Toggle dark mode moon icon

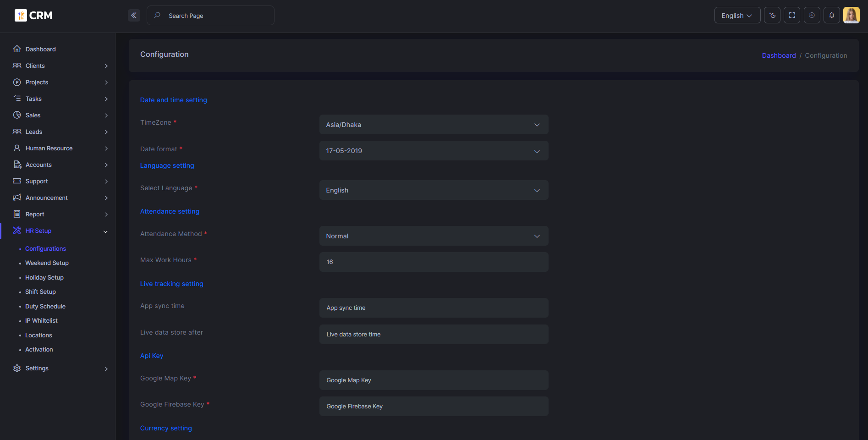tap(772, 16)
